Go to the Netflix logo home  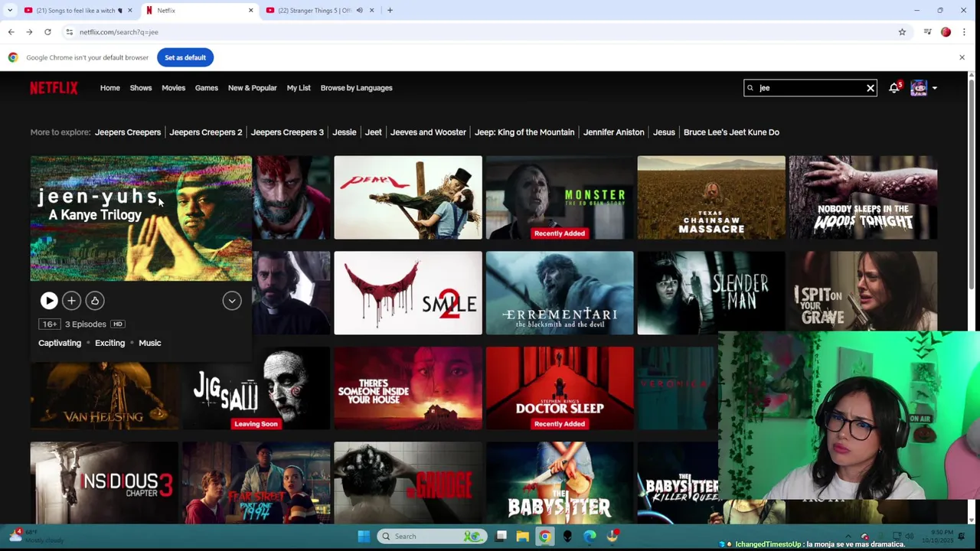[54, 88]
